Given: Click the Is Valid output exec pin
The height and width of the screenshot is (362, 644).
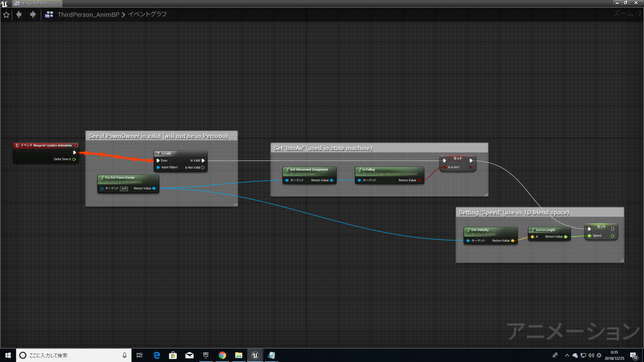Looking at the screenshot, I should 203,160.
